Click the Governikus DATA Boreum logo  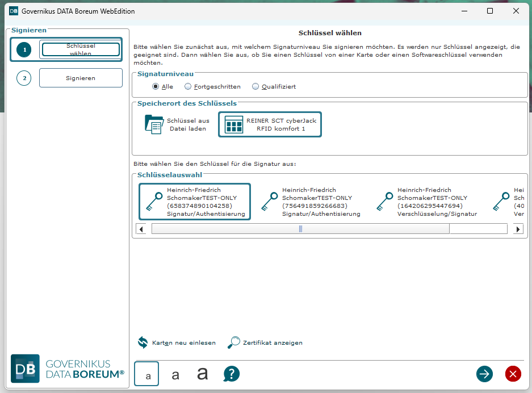(x=68, y=369)
